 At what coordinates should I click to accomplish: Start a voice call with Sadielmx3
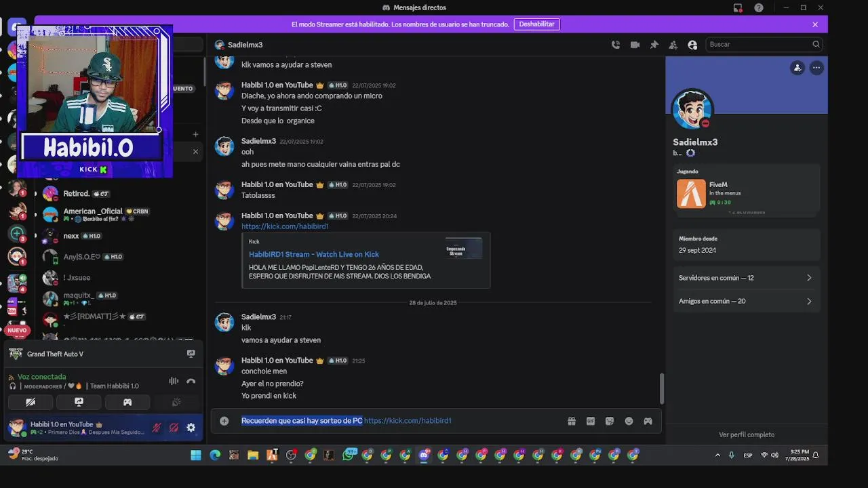click(616, 45)
